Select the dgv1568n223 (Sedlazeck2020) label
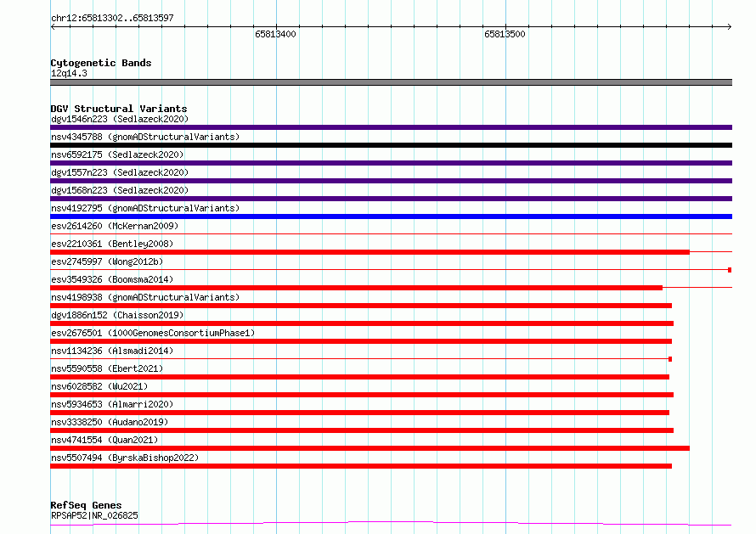Viewport: 756px width, 534px height. [120, 190]
